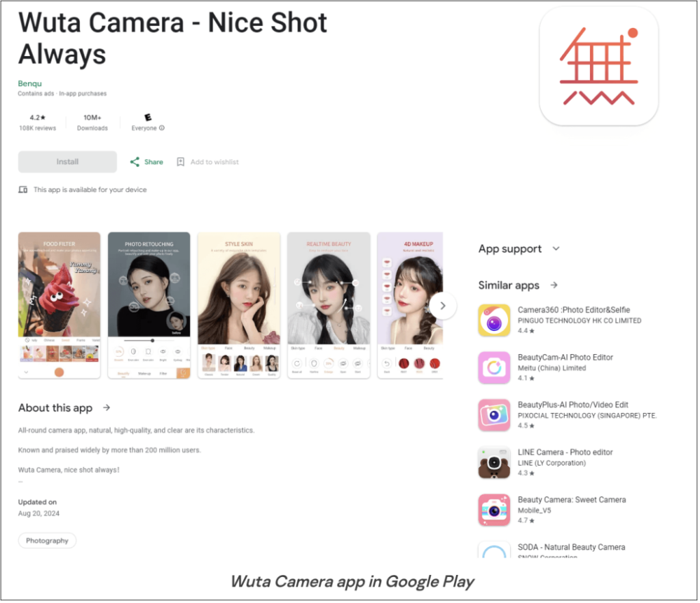The height and width of the screenshot is (603, 700).
Task: Expand About this app arrow
Action: [107, 407]
